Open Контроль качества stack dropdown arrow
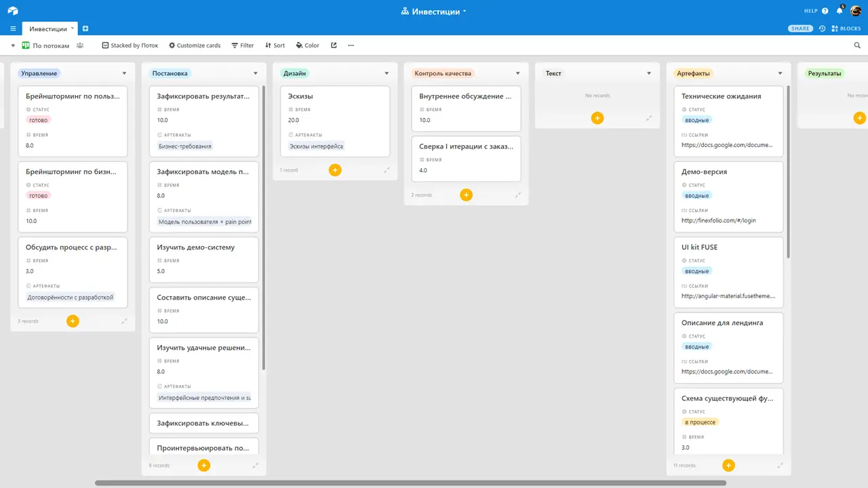868x488 pixels. (517, 73)
